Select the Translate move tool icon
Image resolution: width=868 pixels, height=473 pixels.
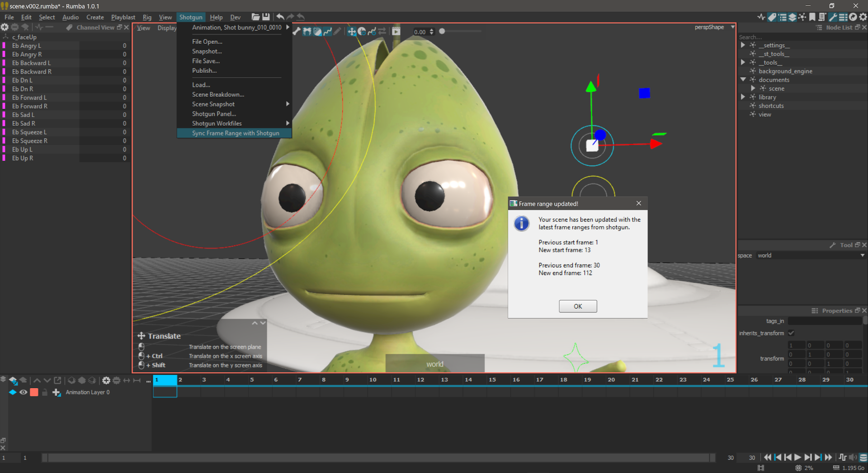point(352,32)
